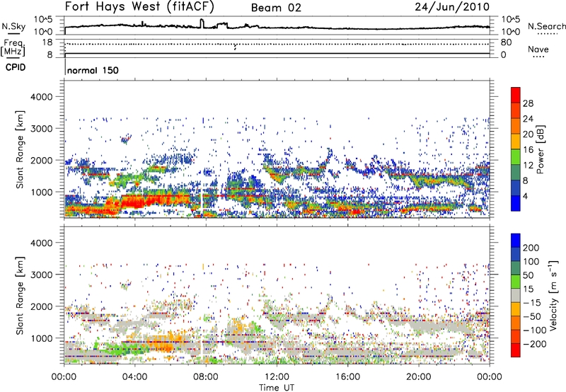Click the 'N.Sky' legend label
The image size is (566, 392).
coord(13,26)
